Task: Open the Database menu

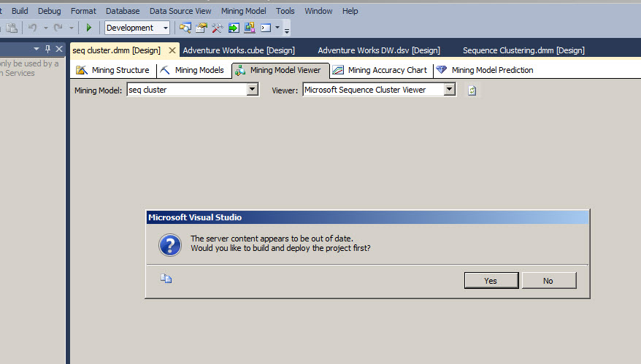Action: [x=123, y=11]
